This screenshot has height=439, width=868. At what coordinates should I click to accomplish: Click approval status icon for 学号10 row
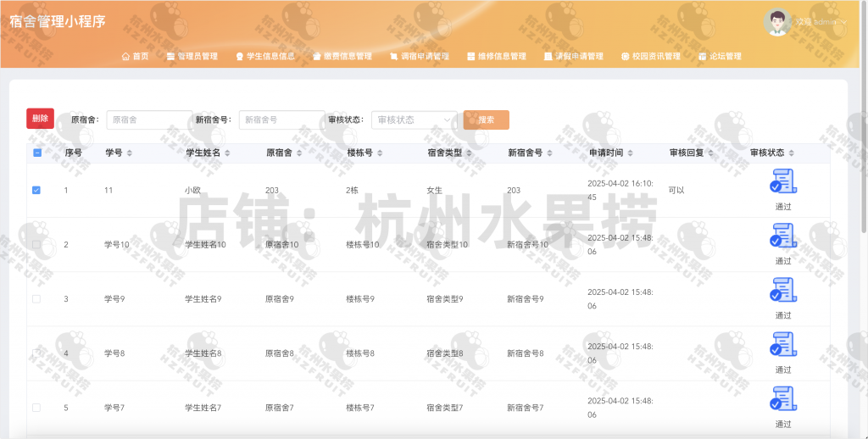(783, 236)
